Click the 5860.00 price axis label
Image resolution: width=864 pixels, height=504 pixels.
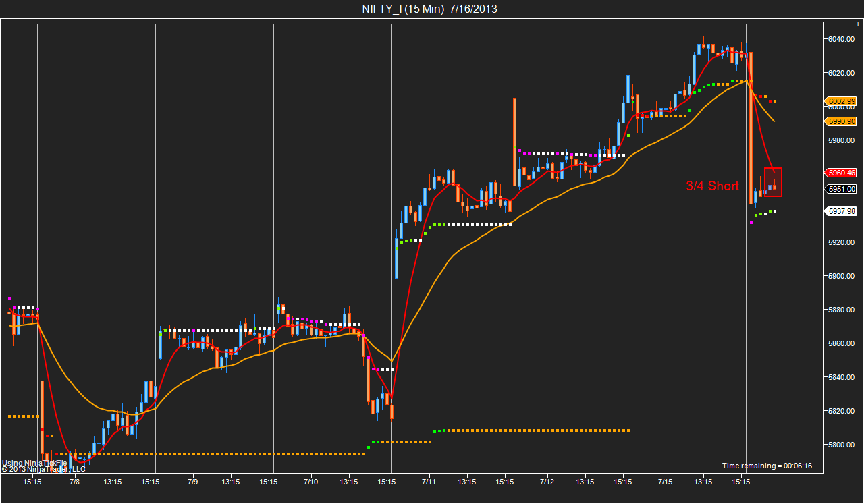click(842, 343)
